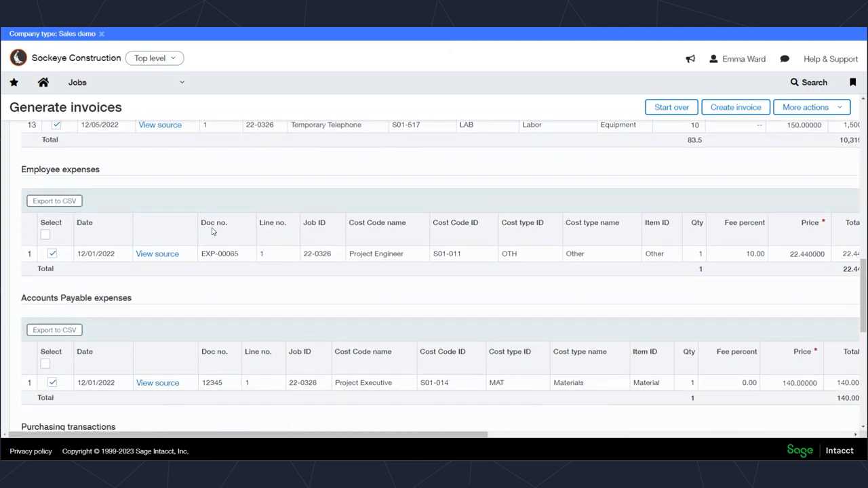Click the Project Executive cost code cell

pos(363,382)
